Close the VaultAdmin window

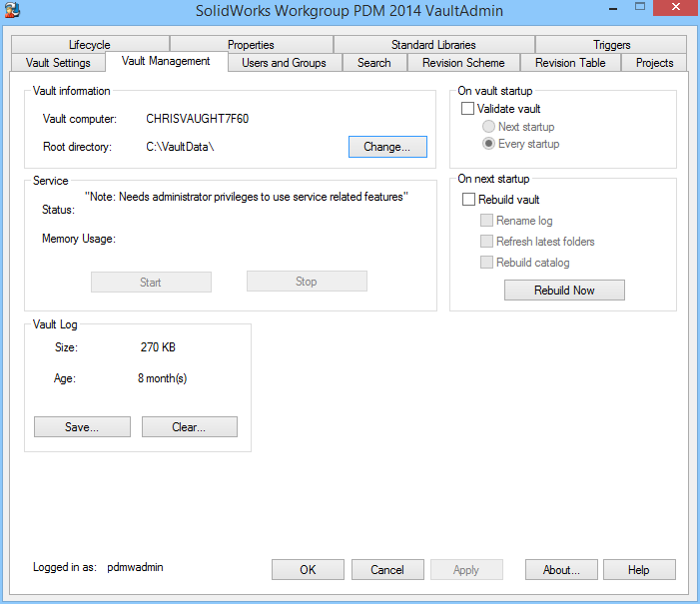pos(676,8)
